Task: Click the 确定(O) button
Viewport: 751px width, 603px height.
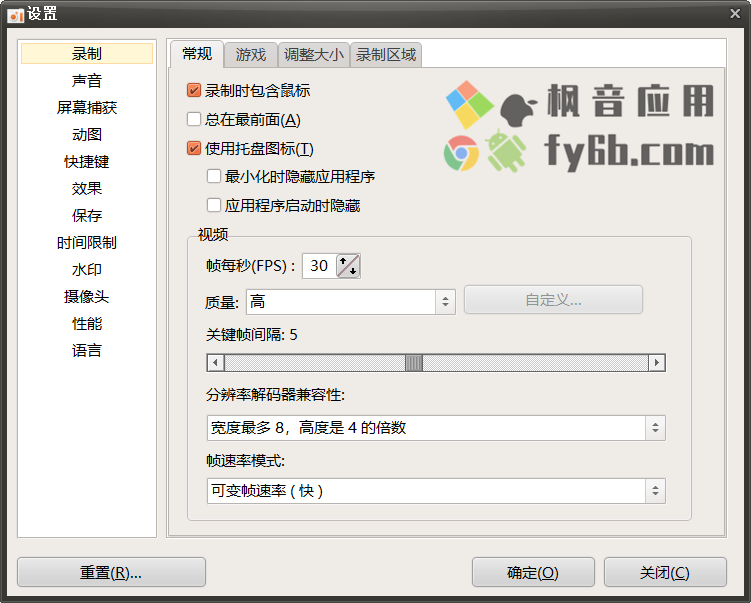Action: click(x=533, y=572)
